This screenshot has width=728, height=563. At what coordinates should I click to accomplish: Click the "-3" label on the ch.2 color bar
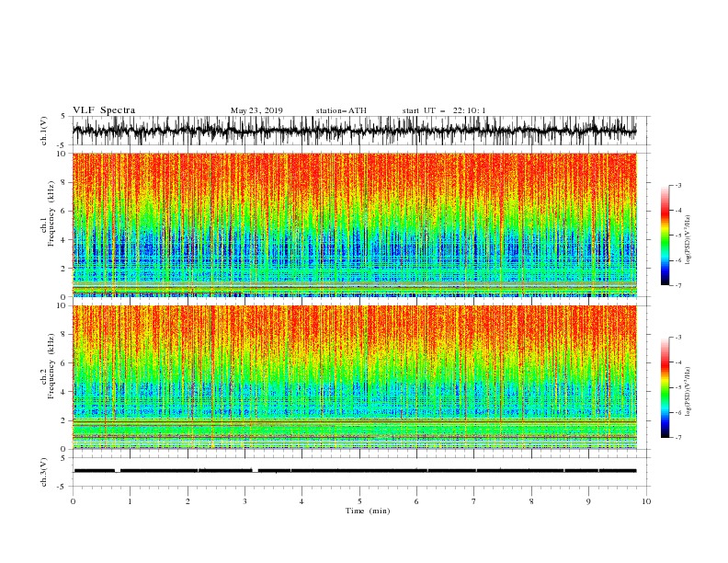(x=678, y=338)
